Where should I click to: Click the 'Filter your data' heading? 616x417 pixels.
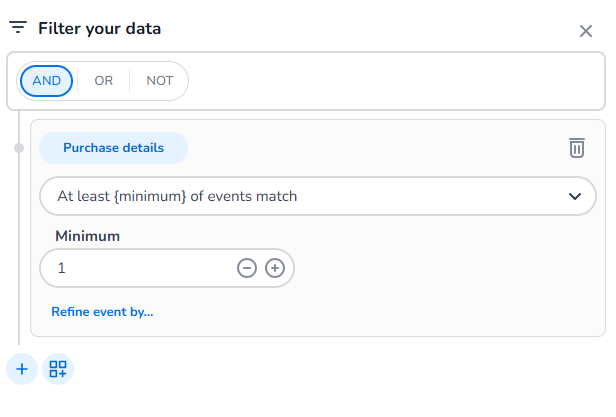pyautogui.click(x=99, y=29)
